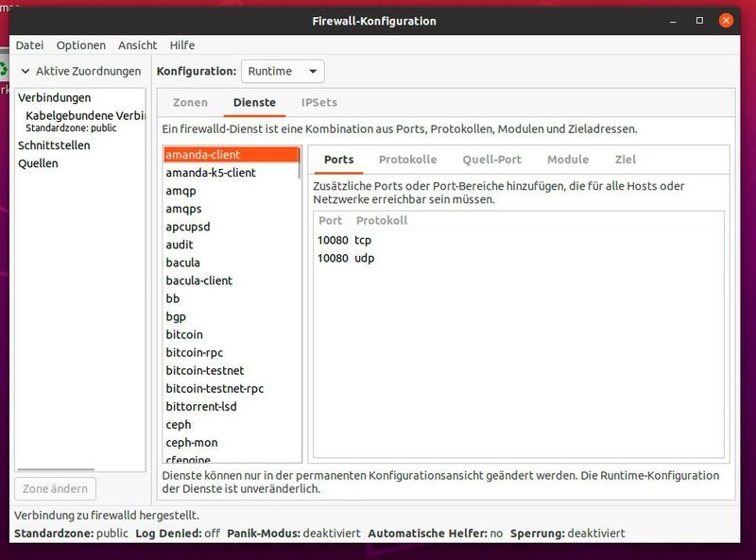Select the bitcoin-rpc service
This screenshot has width=756, height=560.
coord(231,353)
